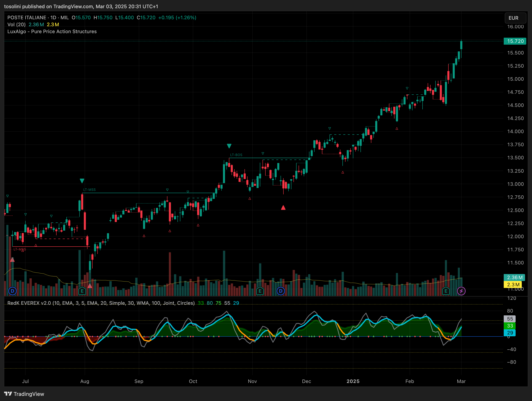Click the +0.195 (+1.26%) change value
The image size is (532, 401).
pos(177,18)
